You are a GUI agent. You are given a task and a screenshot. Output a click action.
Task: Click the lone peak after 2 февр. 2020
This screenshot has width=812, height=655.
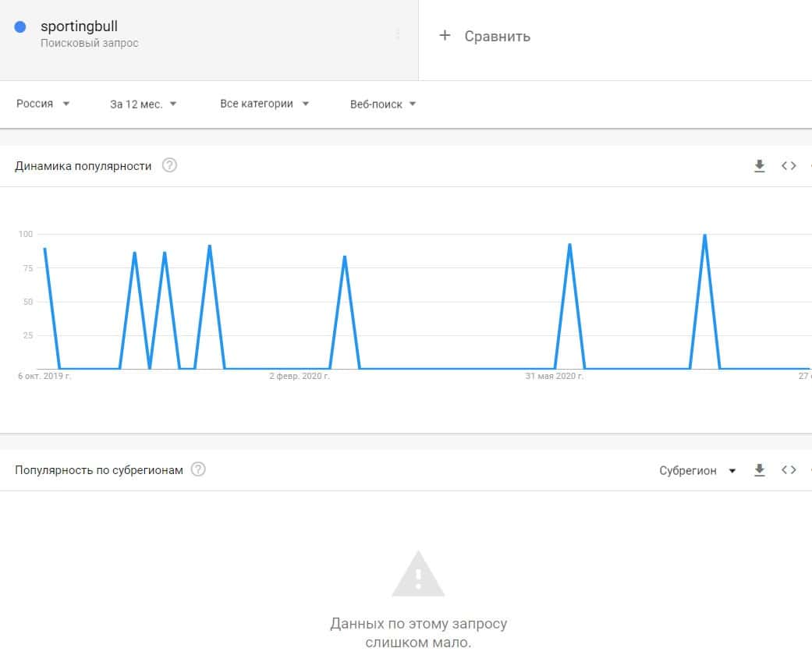[x=344, y=257]
